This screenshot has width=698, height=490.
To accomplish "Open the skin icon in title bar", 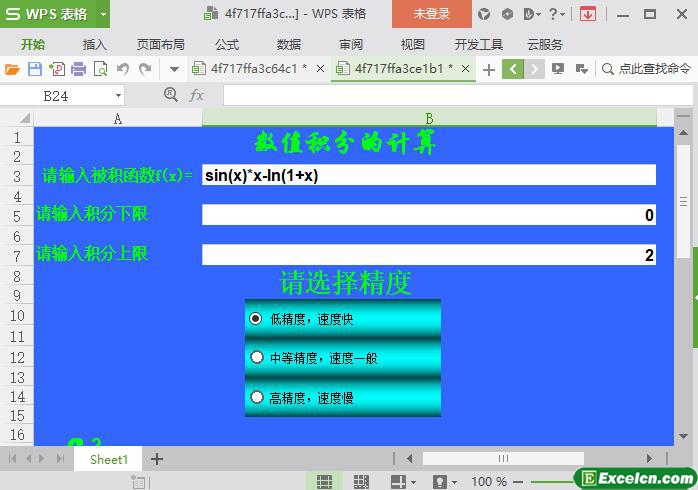I will tap(484, 14).
